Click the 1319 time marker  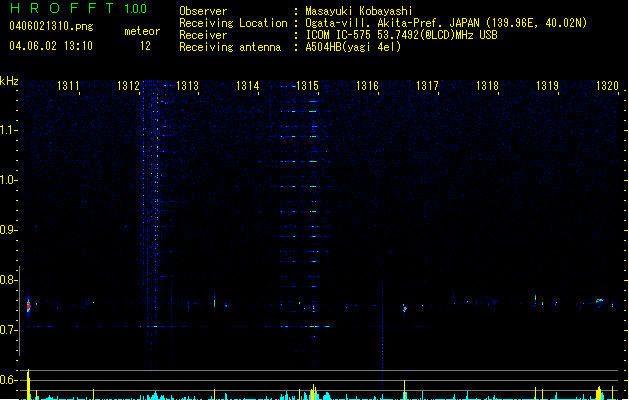[x=547, y=86]
